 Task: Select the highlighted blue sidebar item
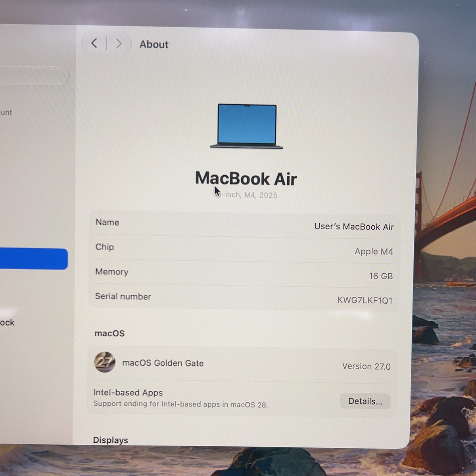pos(34,259)
